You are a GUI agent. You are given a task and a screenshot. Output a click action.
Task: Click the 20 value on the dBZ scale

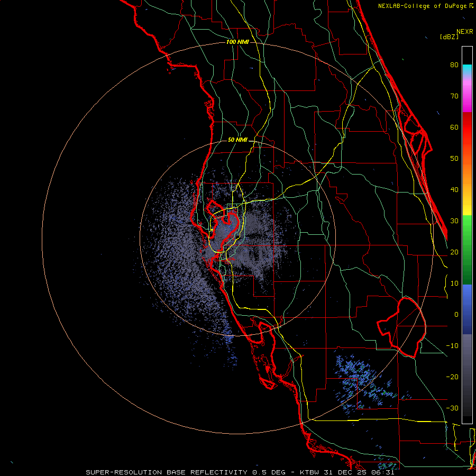coord(454,252)
